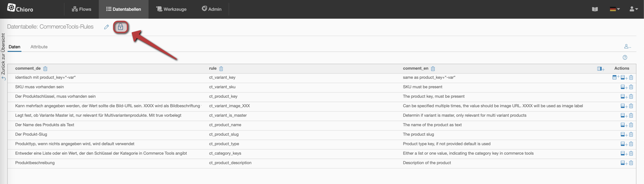Delete the rule column via trash icon
This screenshot has width=644, height=184.
click(221, 69)
